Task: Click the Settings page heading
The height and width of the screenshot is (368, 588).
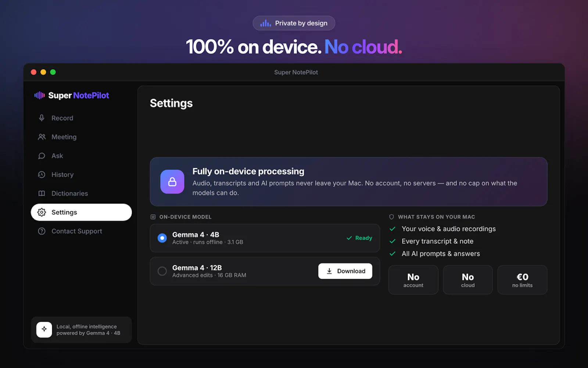Action: 171,103
